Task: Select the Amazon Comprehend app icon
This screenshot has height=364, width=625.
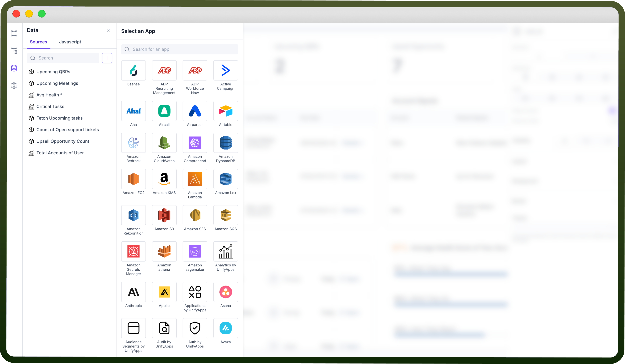Action: (x=195, y=143)
